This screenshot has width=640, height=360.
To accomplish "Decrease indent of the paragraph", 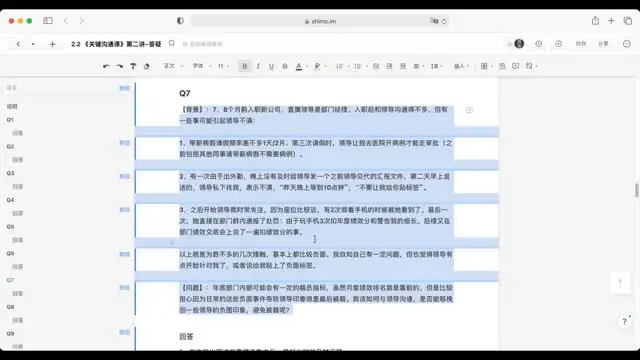I will [x=389, y=66].
